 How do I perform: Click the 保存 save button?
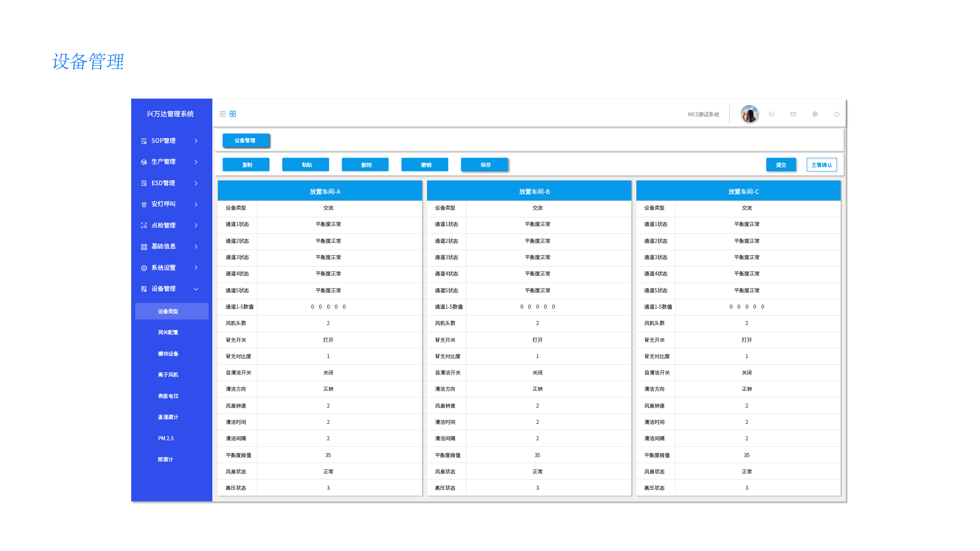tap(484, 165)
